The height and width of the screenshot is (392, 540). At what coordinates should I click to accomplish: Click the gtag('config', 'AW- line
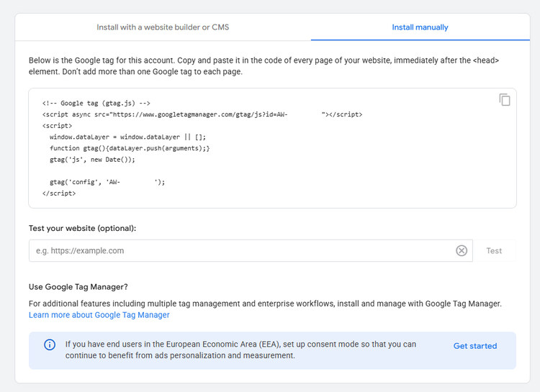107,182
